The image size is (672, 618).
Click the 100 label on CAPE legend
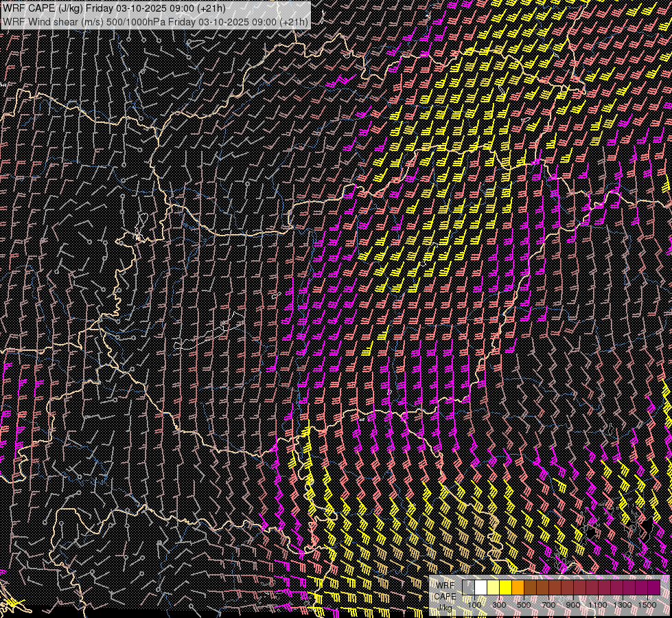[474, 604]
